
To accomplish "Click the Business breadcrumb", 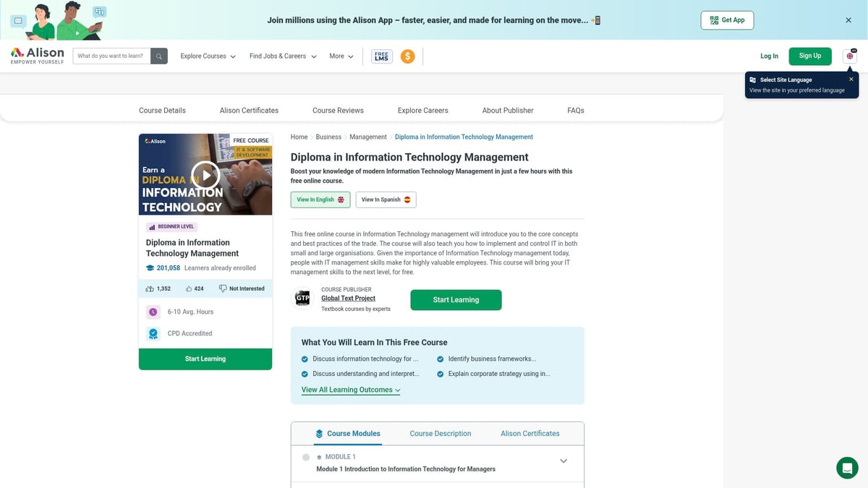I will pos(328,137).
